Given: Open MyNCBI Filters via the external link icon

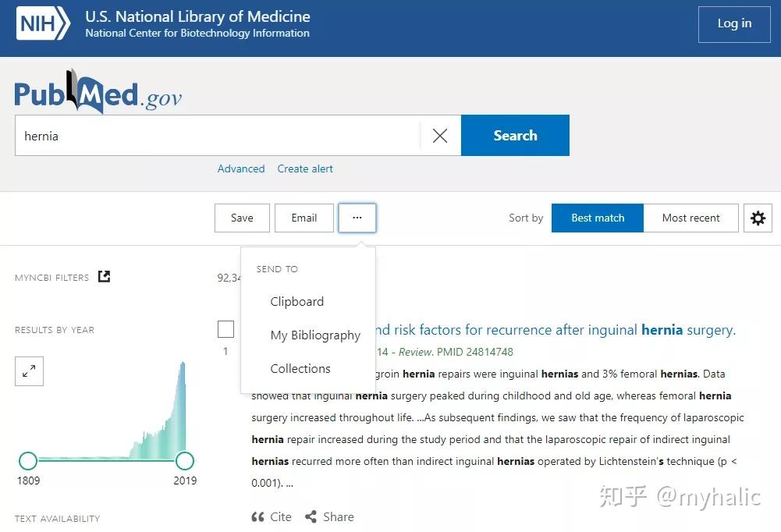Looking at the screenshot, I should tap(104, 276).
